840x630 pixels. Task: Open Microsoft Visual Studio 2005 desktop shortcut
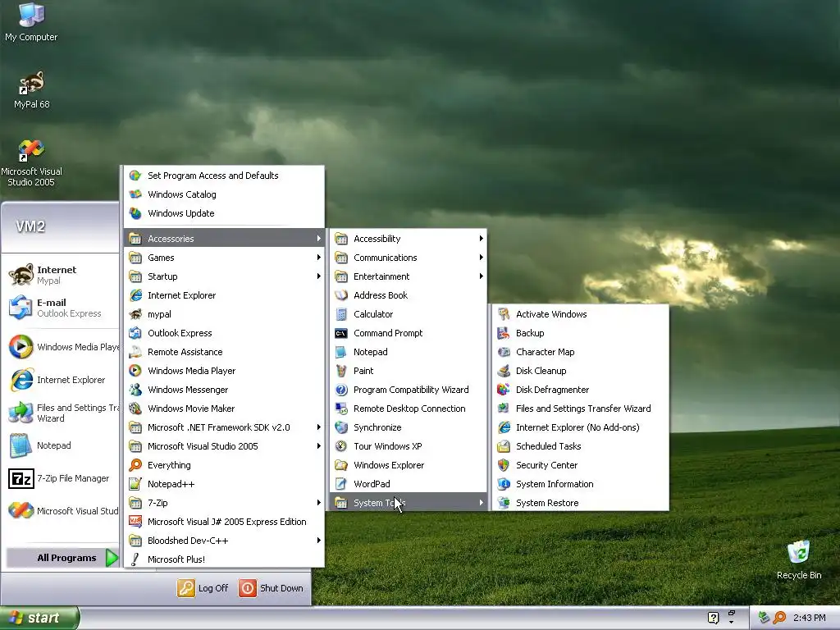pyautogui.click(x=31, y=163)
